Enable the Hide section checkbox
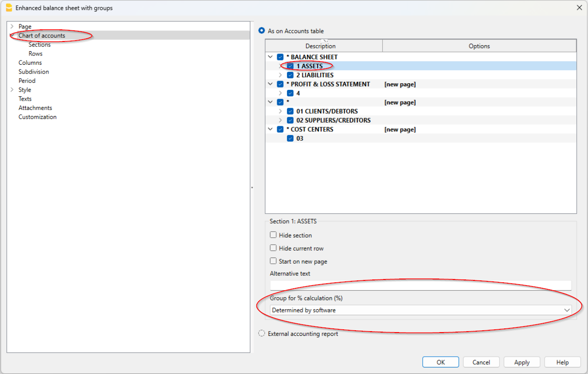The height and width of the screenshot is (374, 588). coord(274,235)
